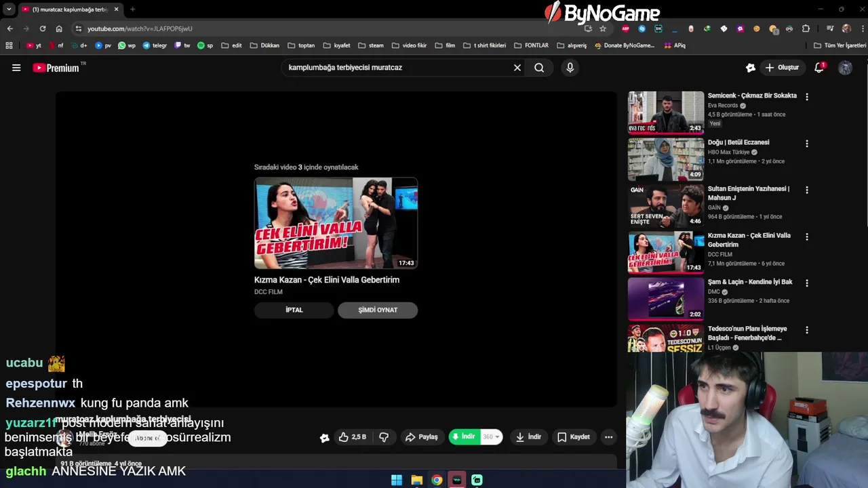Clear the search box with X icon
Screen dimensions: 868x488
point(517,68)
